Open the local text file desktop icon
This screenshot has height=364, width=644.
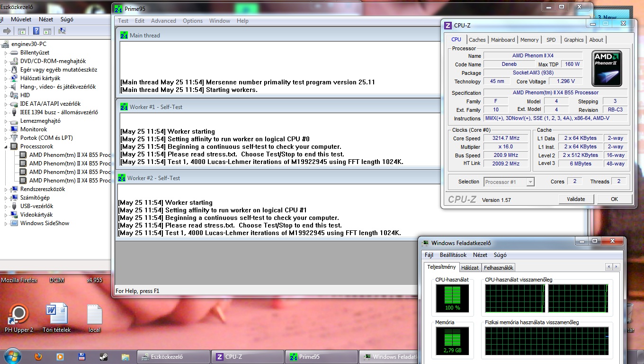coord(95,314)
